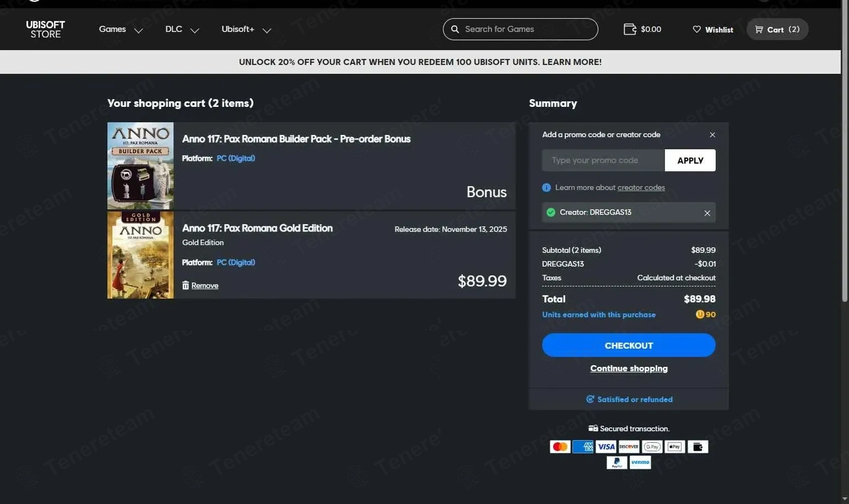Collapse the promo code section
Viewport: 849px width, 504px height.
712,135
